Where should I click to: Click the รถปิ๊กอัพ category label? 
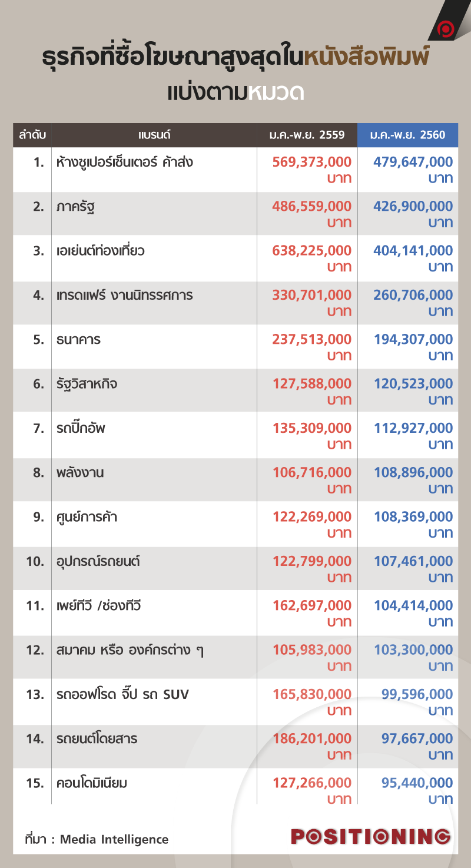[81, 428]
